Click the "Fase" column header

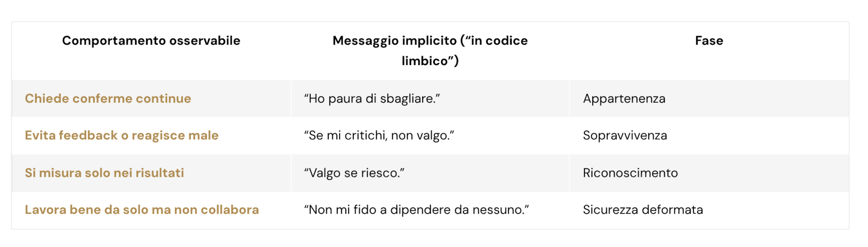[x=709, y=41]
